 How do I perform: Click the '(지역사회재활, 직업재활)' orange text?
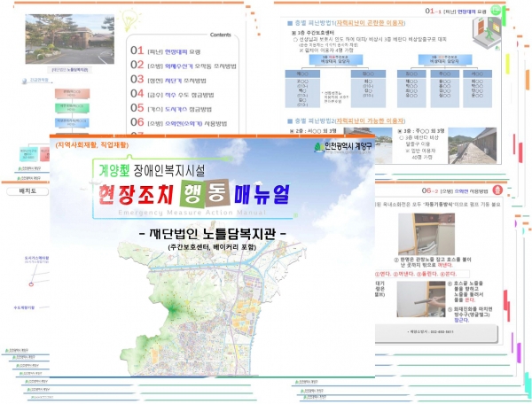[91, 145]
